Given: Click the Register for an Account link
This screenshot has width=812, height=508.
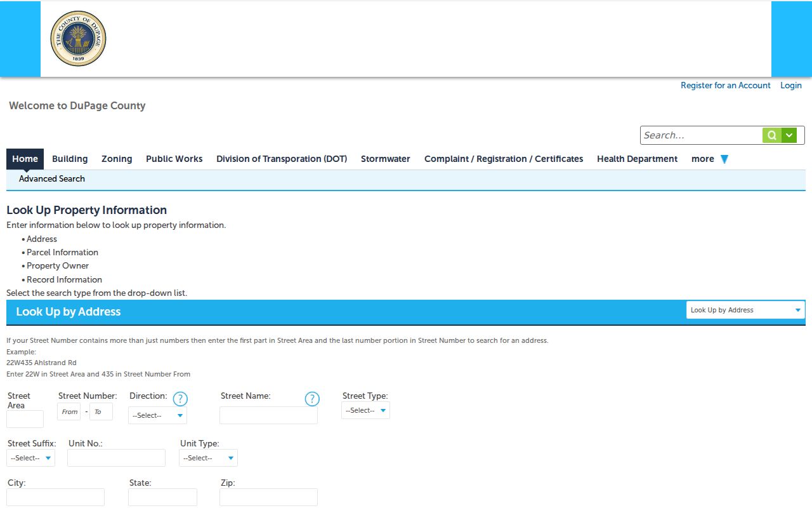Looking at the screenshot, I should pyautogui.click(x=726, y=85).
